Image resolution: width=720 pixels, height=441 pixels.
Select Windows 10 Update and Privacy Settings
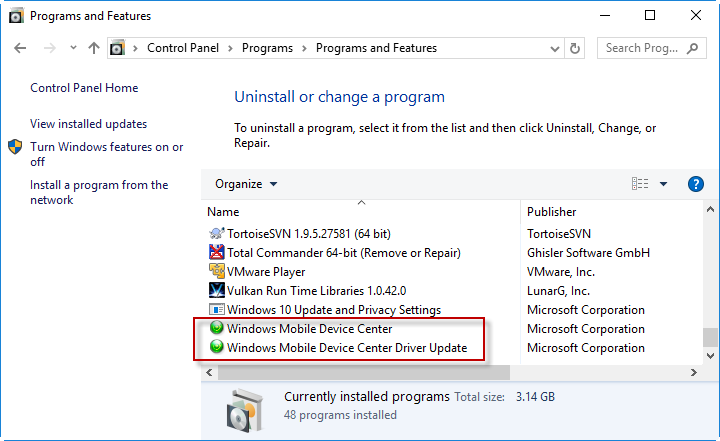[334, 310]
